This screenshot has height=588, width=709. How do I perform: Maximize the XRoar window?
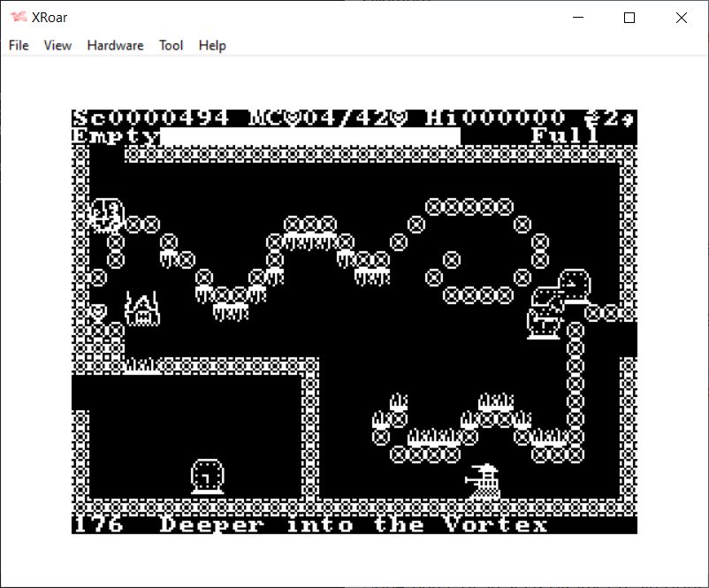tap(629, 18)
